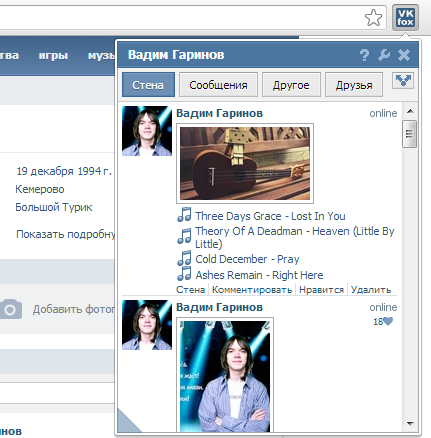Click the popup bottom-left corner triangle
The height and width of the screenshot is (438, 431).
127,423
